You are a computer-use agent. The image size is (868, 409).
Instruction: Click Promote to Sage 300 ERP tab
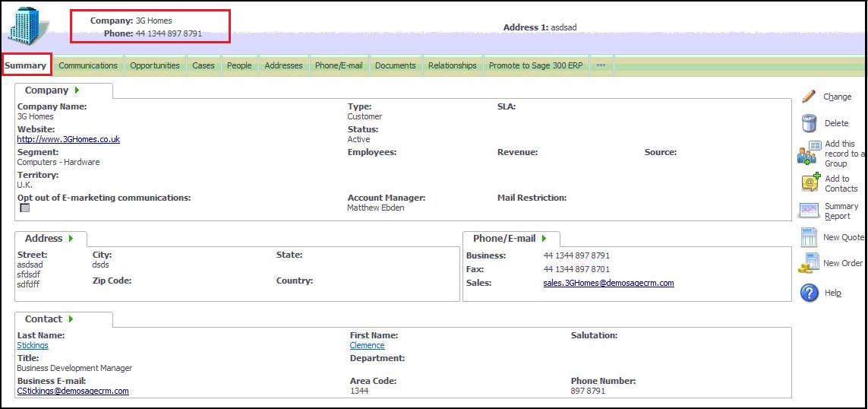(536, 65)
